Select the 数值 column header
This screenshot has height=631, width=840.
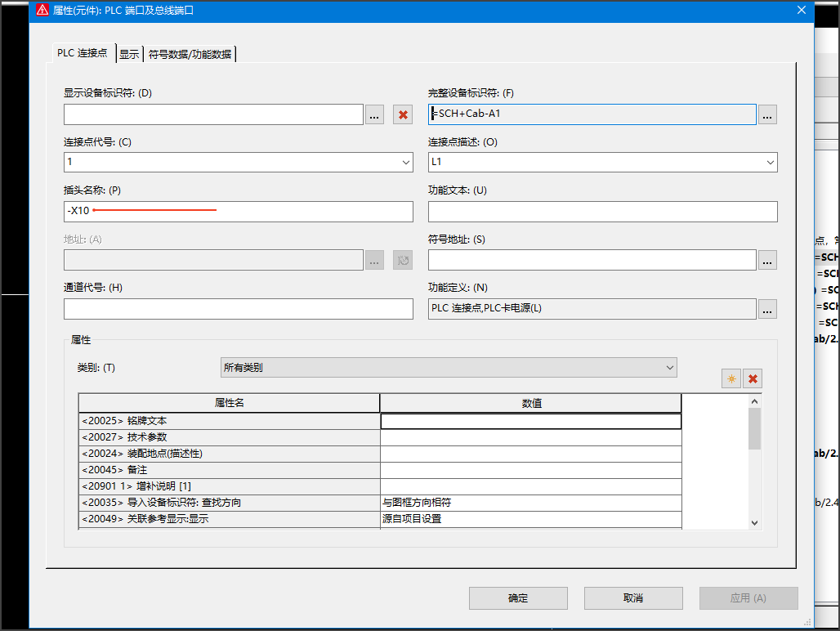tap(531, 403)
